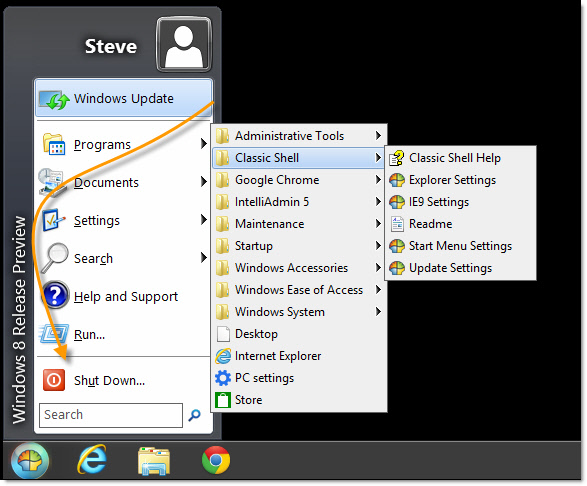Click the Classic Shell Help label text

[x=455, y=158]
